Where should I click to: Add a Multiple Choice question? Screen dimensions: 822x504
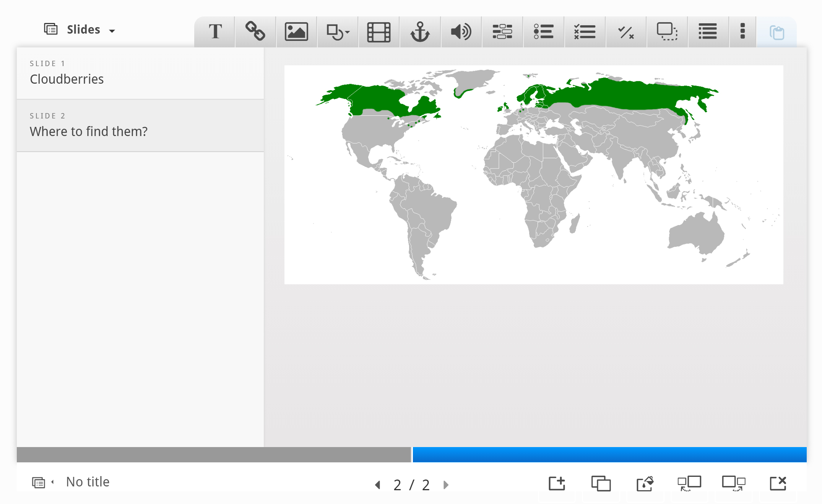coord(585,32)
